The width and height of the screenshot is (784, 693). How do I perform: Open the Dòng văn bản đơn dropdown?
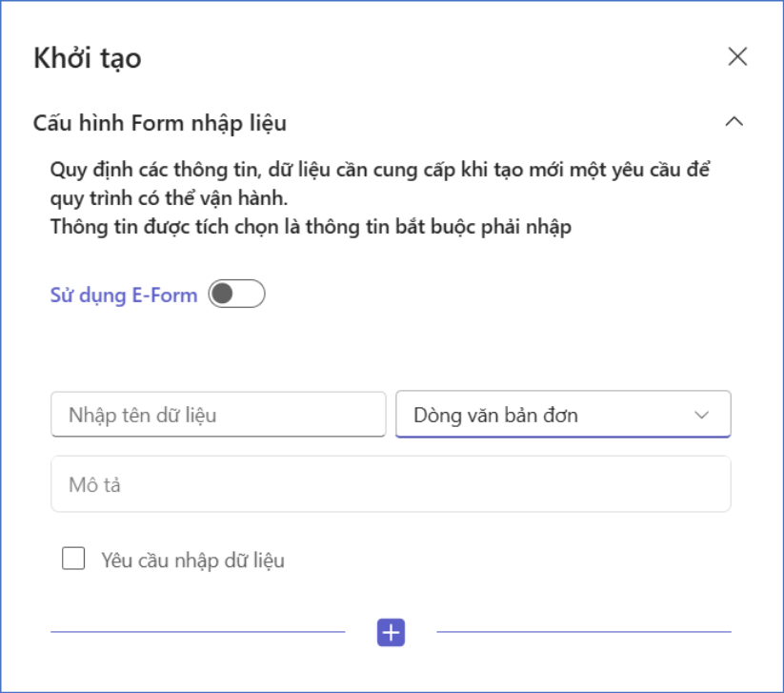562,415
